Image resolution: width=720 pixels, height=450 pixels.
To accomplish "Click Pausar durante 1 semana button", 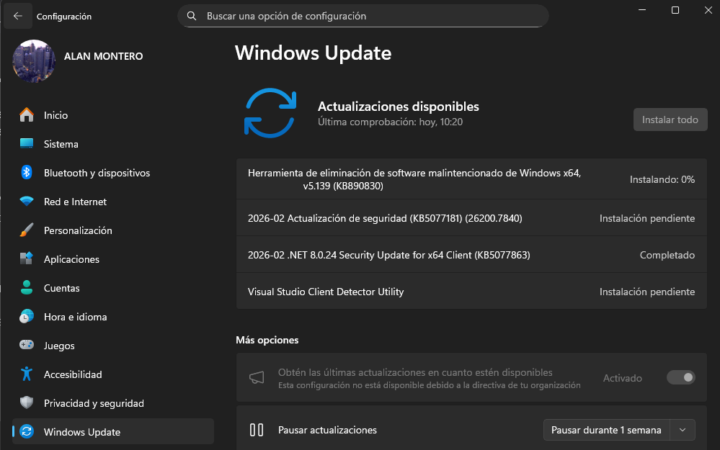I will (606, 430).
